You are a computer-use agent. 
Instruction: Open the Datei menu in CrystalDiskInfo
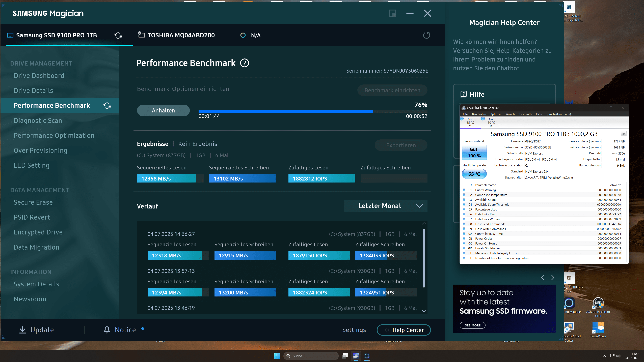coord(465,114)
